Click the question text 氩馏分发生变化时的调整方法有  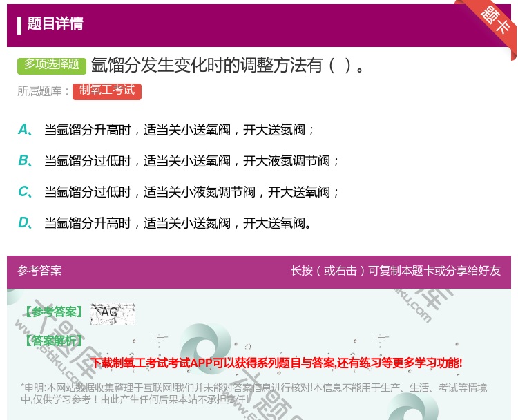pyautogui.click(x=228, y=65)
